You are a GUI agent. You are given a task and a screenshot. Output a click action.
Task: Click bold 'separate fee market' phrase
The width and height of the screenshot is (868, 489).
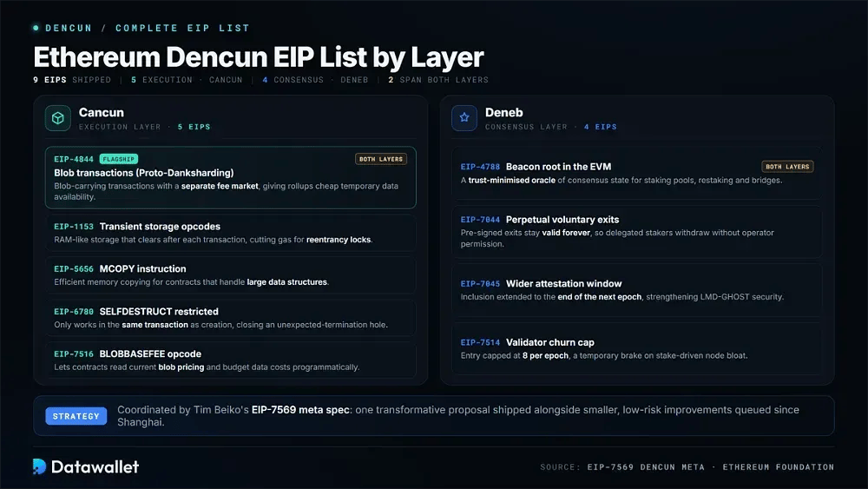click(x=220, y=186)
